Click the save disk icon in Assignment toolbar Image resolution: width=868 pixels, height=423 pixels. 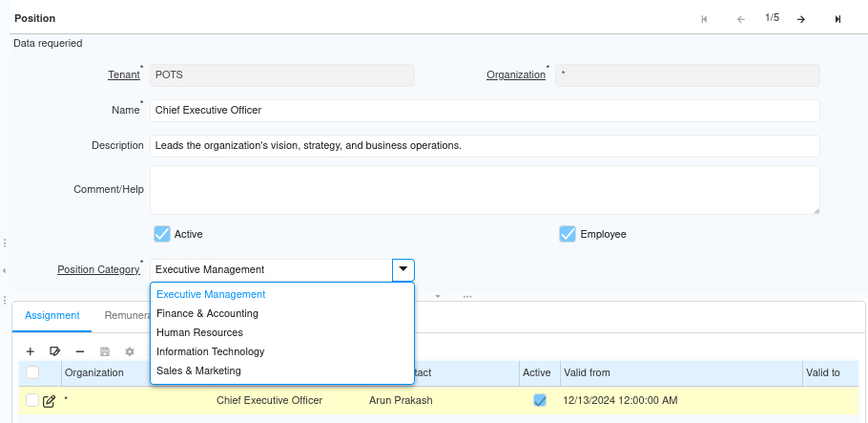[x=105, y=351]
